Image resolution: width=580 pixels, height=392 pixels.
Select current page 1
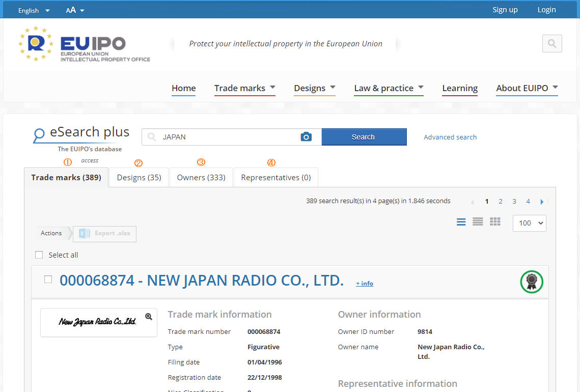(x=487, y=202)
